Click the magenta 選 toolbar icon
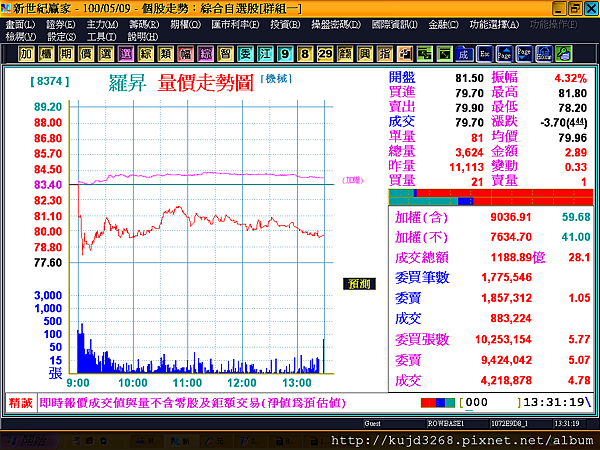 [x=126, y=54]
